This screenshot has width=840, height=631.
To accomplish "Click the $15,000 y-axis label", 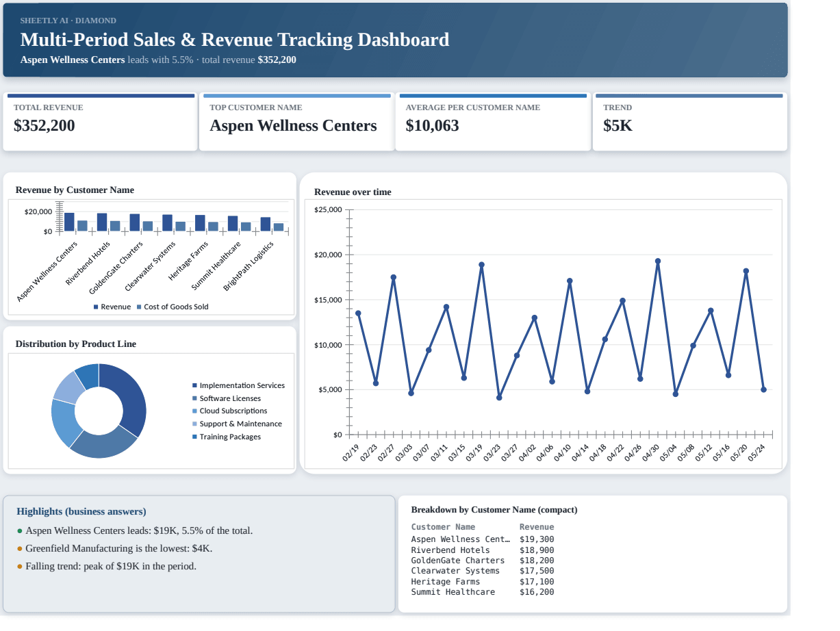I will tap(328, 300).
